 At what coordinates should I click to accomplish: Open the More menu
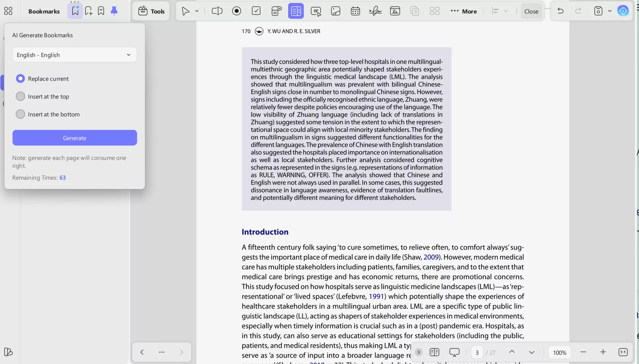click(464, 11)
